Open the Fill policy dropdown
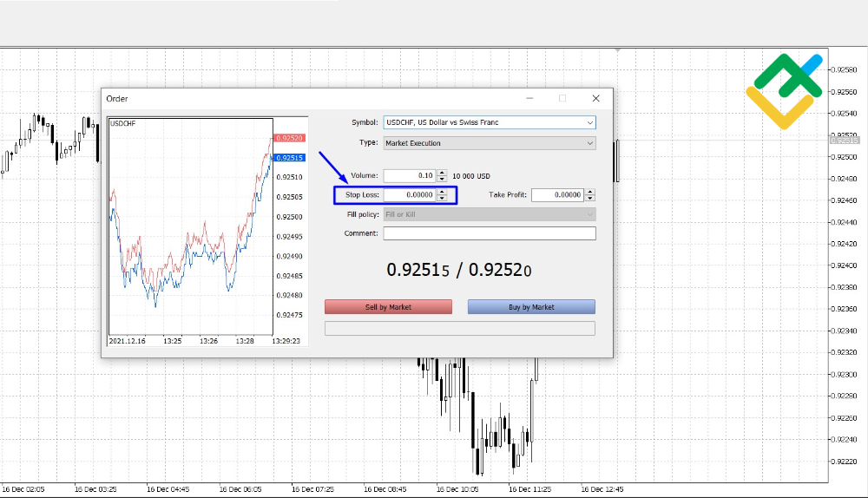Viewport: 868px width, 498px height. point(490,214)
